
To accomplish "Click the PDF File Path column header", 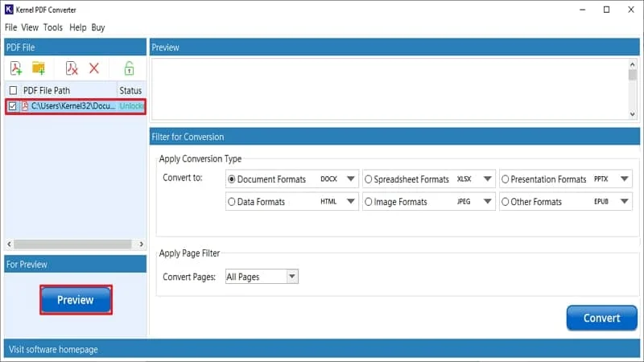I will 47,90.
